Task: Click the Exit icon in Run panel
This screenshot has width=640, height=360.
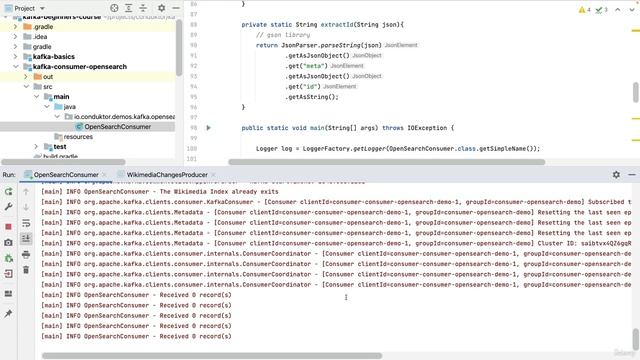Action: click(8, 274)
